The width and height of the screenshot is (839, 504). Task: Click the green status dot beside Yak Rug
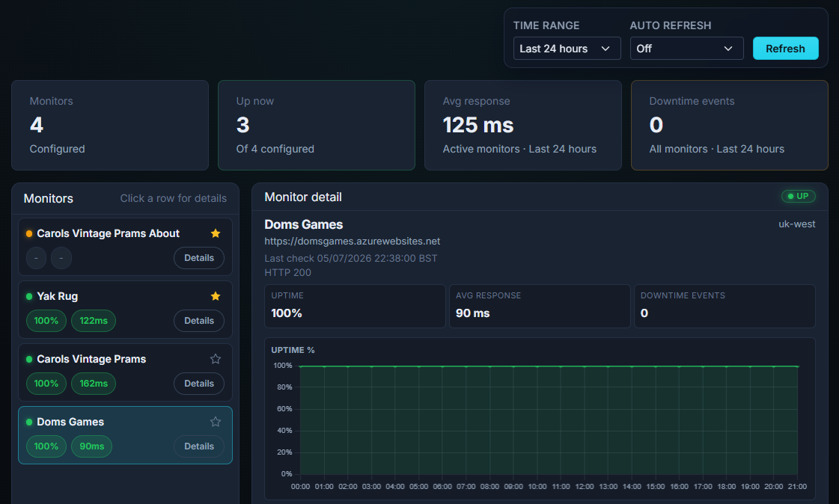29,296
